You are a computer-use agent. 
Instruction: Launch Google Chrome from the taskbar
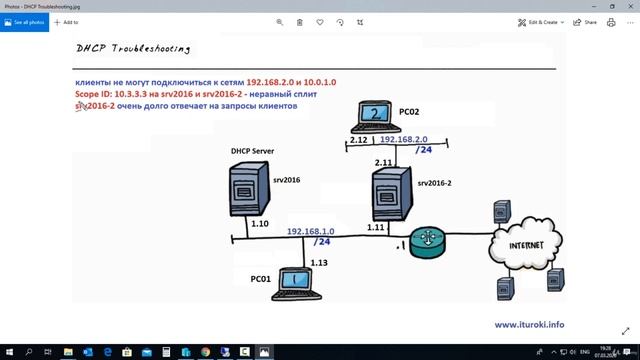coord(205,352)
